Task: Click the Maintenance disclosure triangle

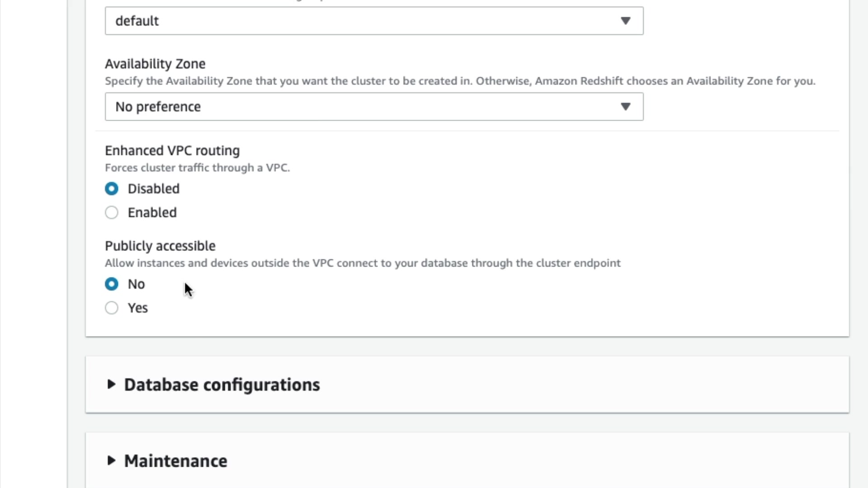Action: 111,460
